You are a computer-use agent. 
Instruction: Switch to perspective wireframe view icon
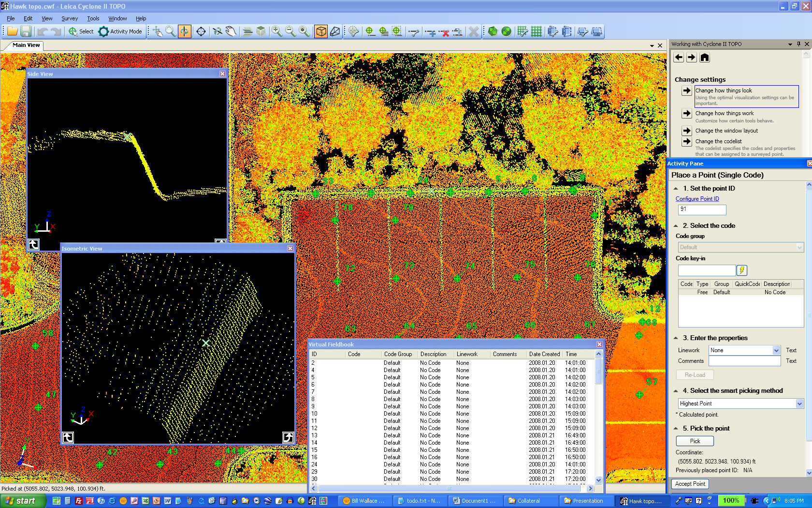pyautogui.click(x=335, y=31)
